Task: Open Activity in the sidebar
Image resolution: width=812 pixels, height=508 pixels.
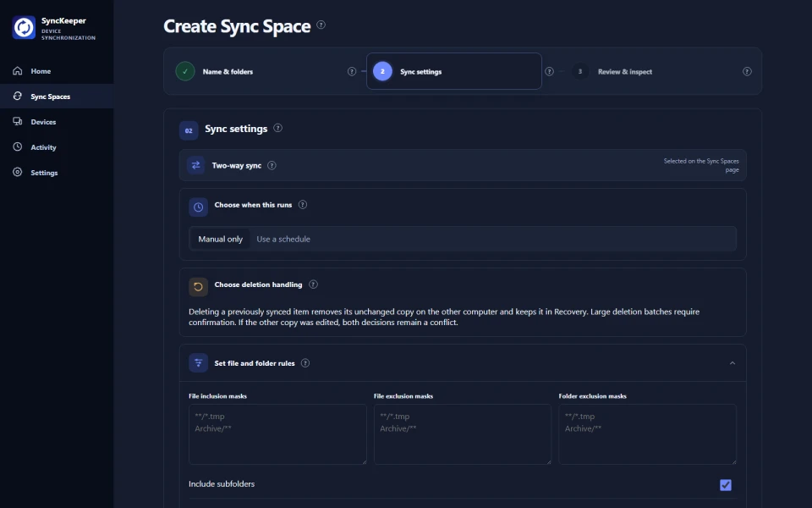Action: pos(57,147)
